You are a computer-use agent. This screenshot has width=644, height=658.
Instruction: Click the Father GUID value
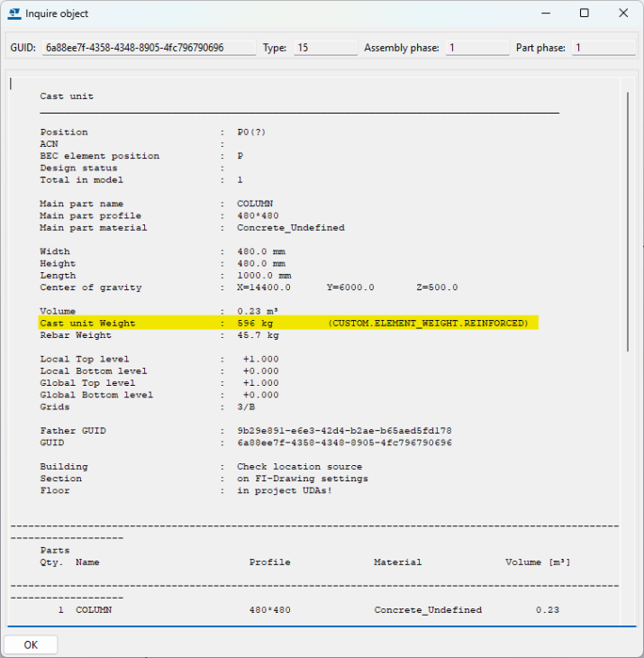click(x=344, y=431)
